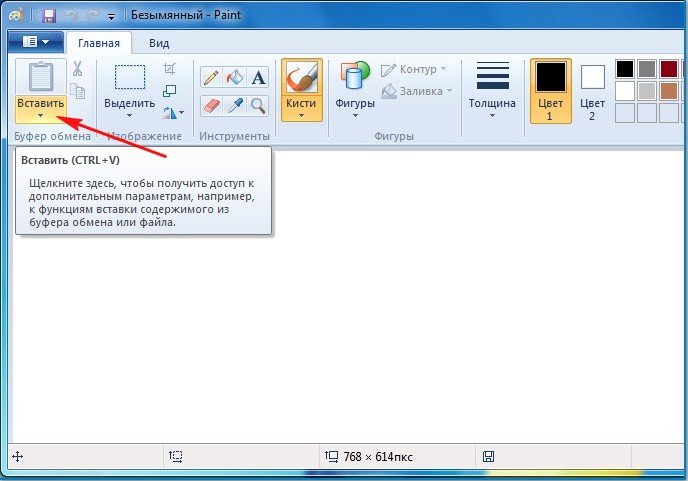
Task: Click the Save icon in title bar
Action: point(49,16)
